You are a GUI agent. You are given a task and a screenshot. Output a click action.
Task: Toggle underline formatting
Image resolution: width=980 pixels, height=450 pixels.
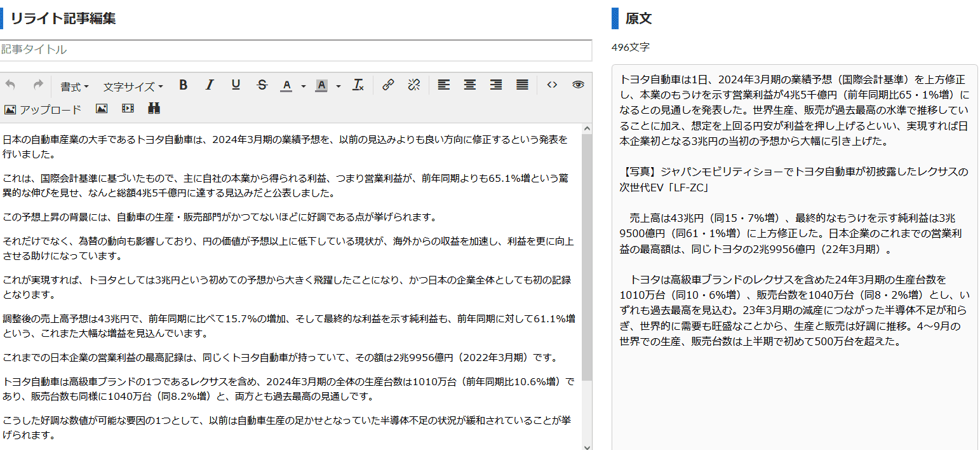tap(236, 85)
